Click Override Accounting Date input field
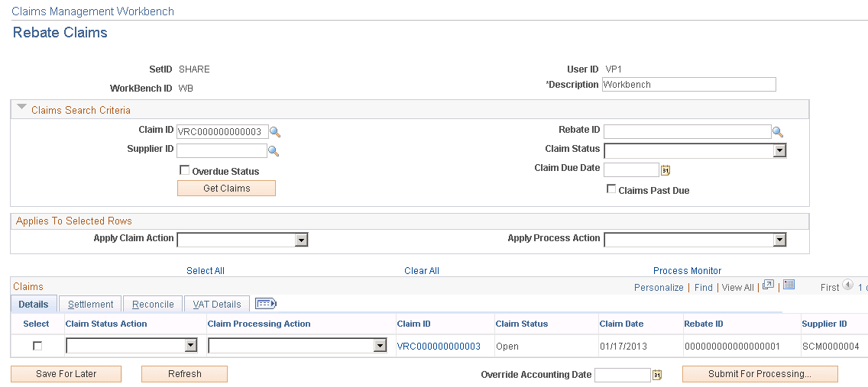Screen dimensions: 868x387 pyautogui.click(x=623, y=375)
